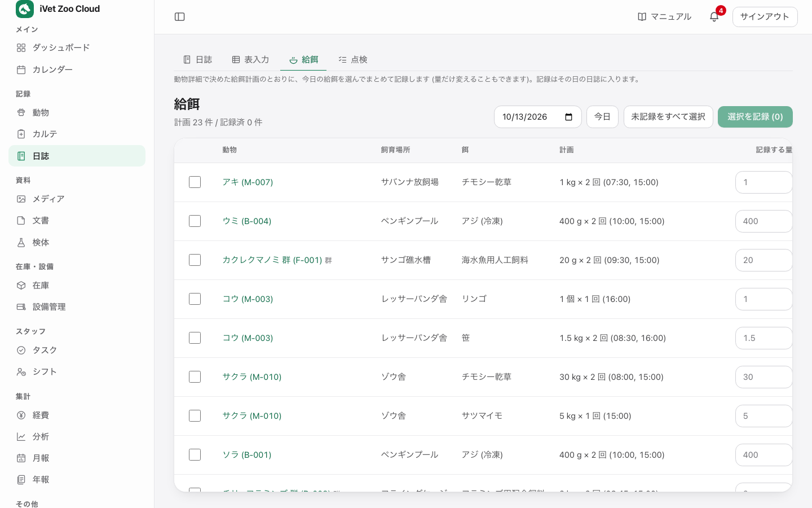
Task: Click the 設備管理 equipment icon
Action: click(21, 306)
